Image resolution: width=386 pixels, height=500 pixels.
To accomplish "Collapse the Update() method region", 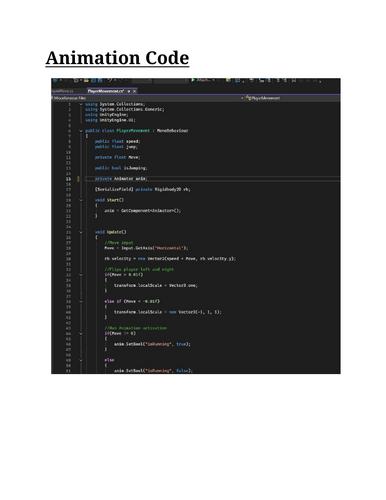I will 81,232.
